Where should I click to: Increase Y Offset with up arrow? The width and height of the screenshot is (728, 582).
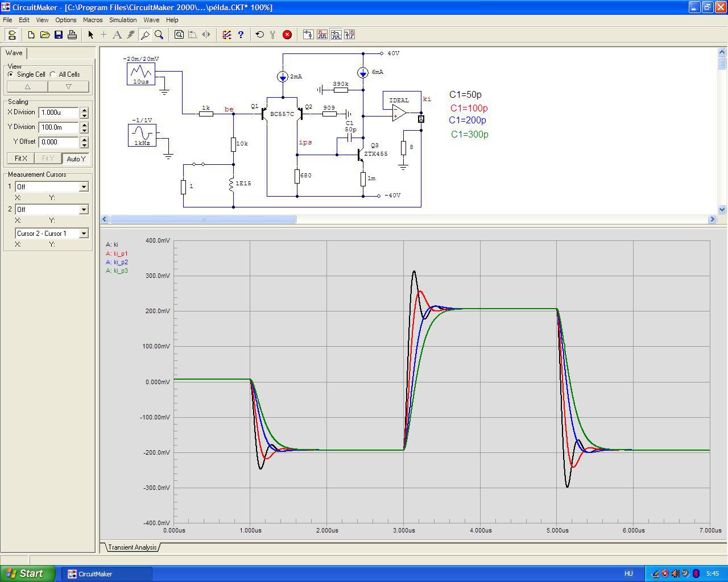[x=84, y=139]
